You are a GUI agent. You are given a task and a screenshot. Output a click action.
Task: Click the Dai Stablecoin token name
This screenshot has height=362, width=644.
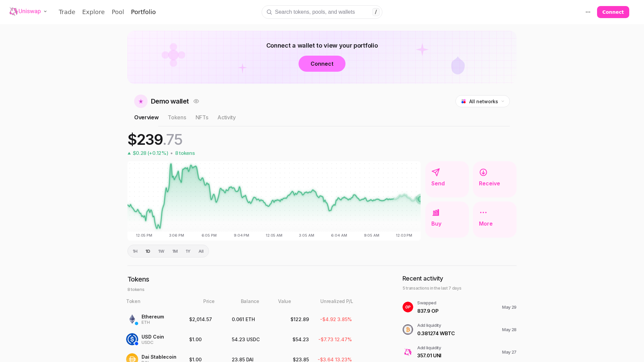(x=159, y=357)
